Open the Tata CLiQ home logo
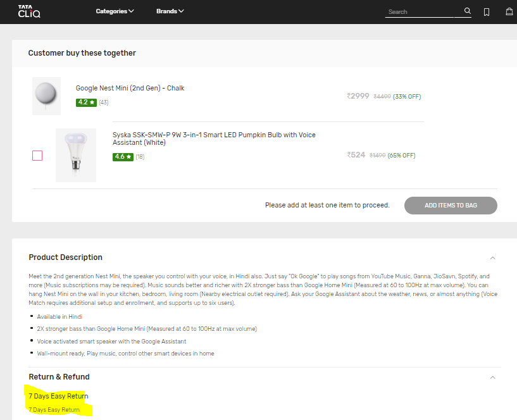Image resolution: width=517 pixels, height=420 pixels. pyautogui.click(x=29, y=11)
